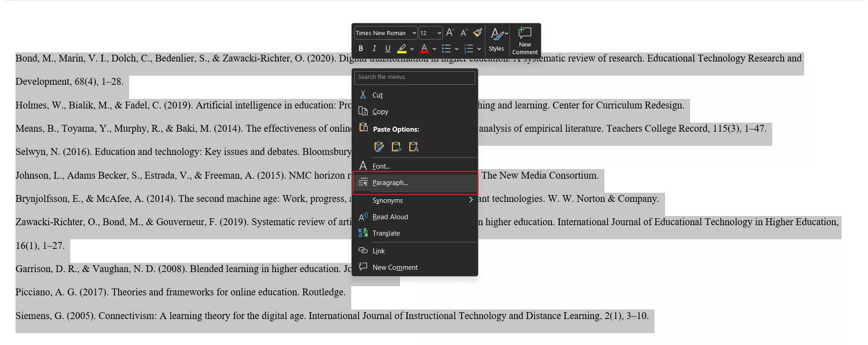The image size is (868, 345).
Task: Open the bullet library dropdown arrow
Action: pyautogui.click(x=457, y=49)
